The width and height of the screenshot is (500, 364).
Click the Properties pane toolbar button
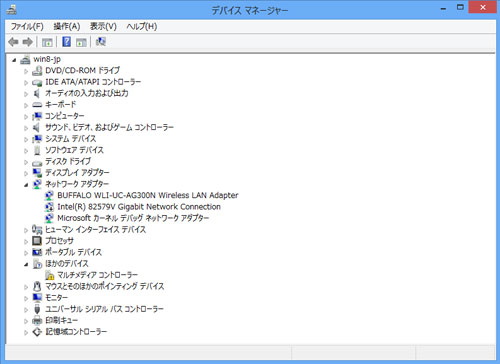(81, 42)
